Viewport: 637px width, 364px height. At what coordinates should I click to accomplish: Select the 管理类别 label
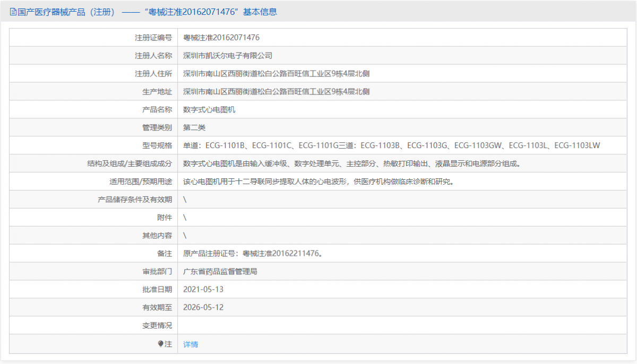pyautogui.click(x=157, y=128)
